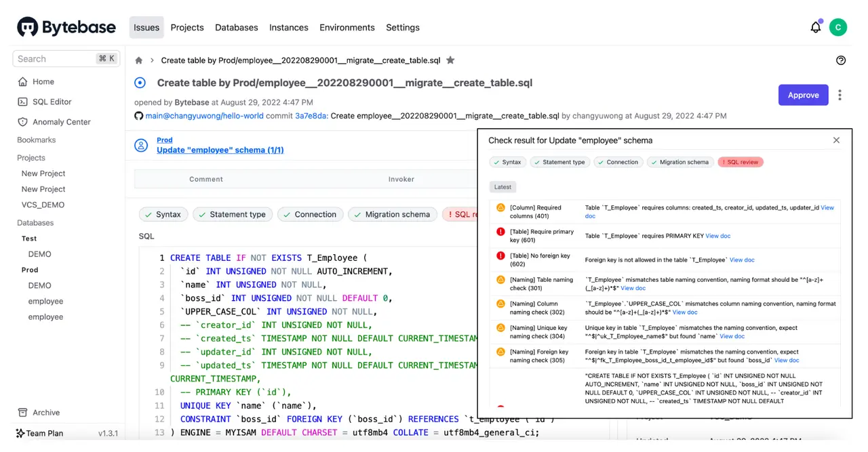Open the user avatar menu
The height and width of the screenshot is (452, 868).
(x=838, y=27)
